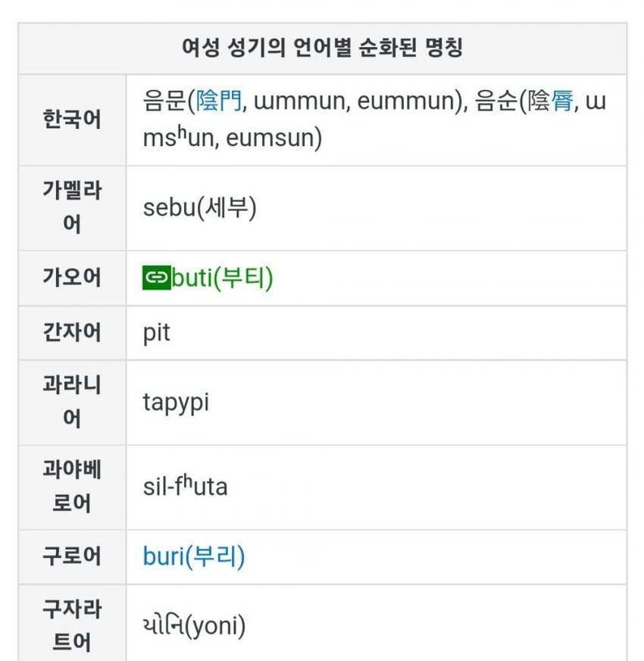Click the 간자어 row label

click(71, 332)
